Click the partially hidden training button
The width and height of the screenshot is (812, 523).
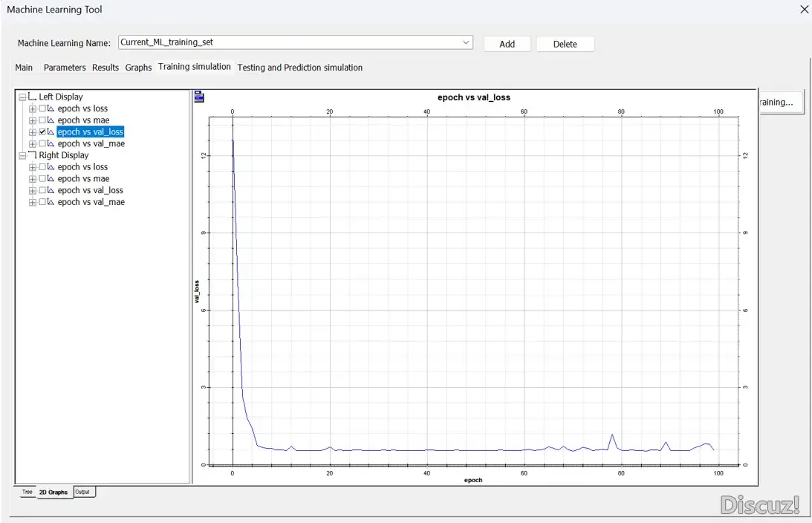click(x=781, y=102)
